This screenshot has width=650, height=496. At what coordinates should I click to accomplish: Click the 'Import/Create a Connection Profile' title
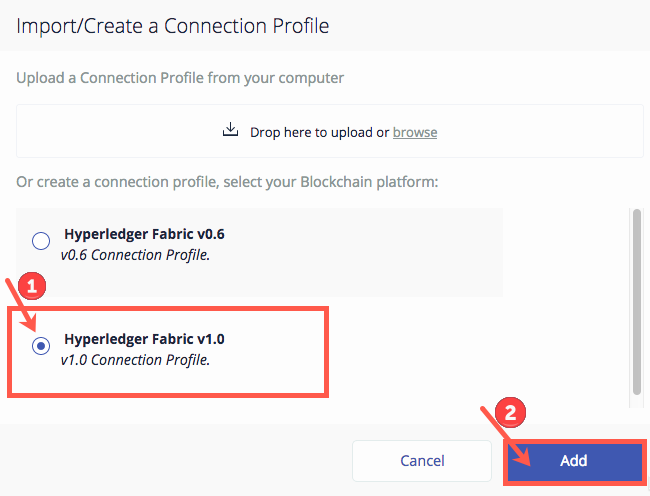172,26
